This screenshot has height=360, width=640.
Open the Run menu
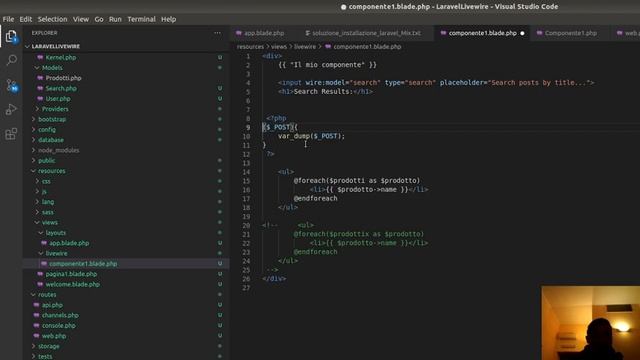pos(115,19)
